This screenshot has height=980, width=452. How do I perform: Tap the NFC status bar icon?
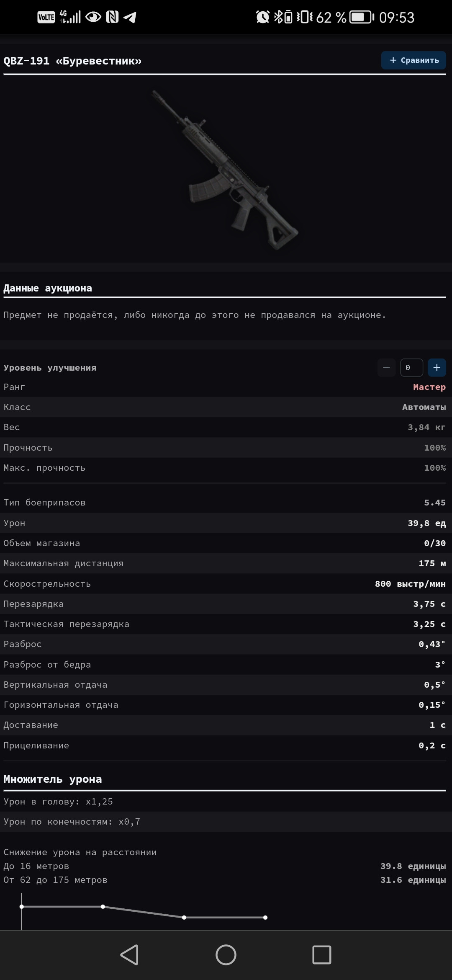(x=112, y=17)
